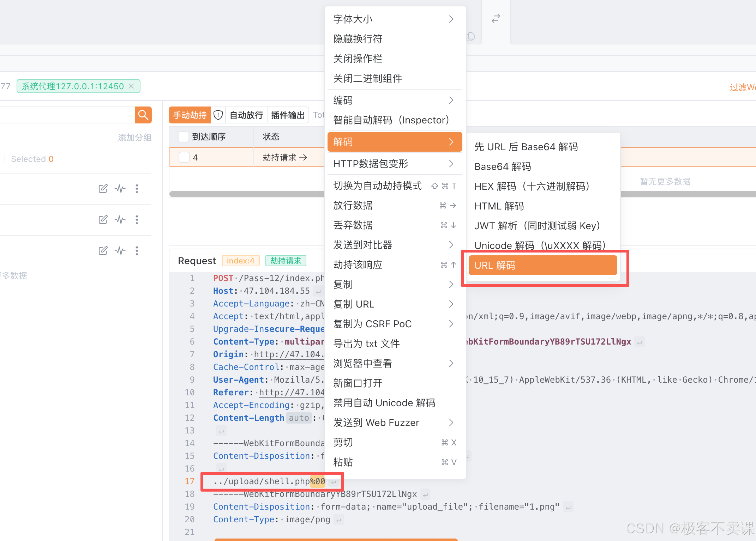Viewport: 756px width, 541px height.
Task: Select 导出为 txt 文件
Action: pyautogui.click(x=395, y=344)
